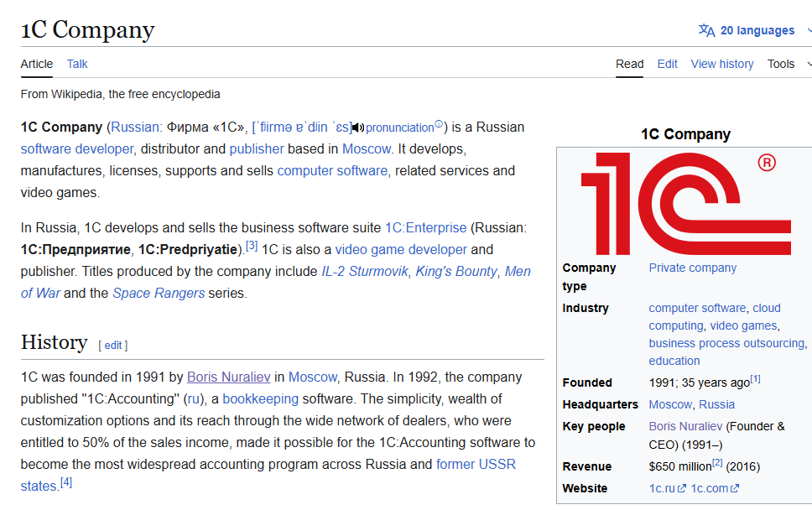Image resolution: width=812 pixels, height=510 pixels.
Task: Open Moscow link in Headquarters row
Action: pyautogui.click(x=670, y=404)
